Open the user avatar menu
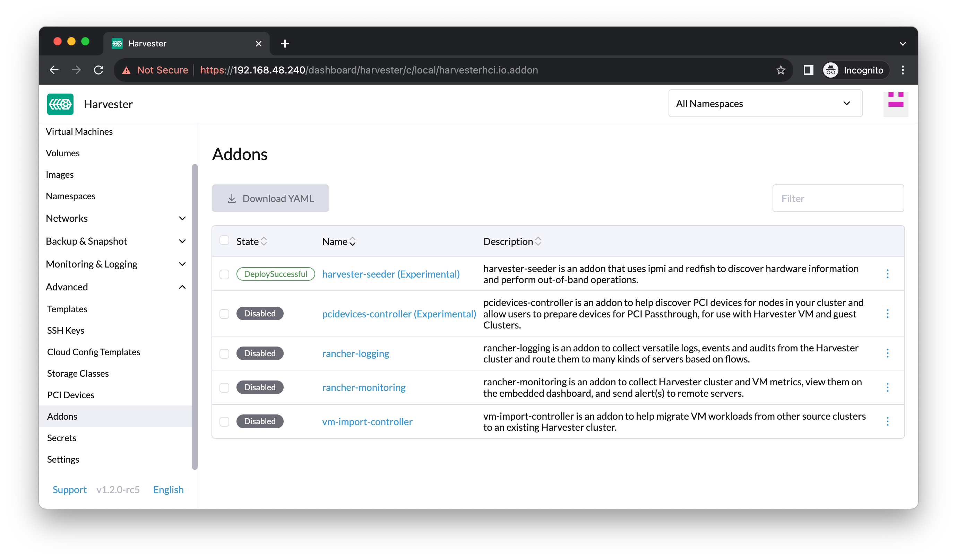957x560 pixels. tap(895, 104)
